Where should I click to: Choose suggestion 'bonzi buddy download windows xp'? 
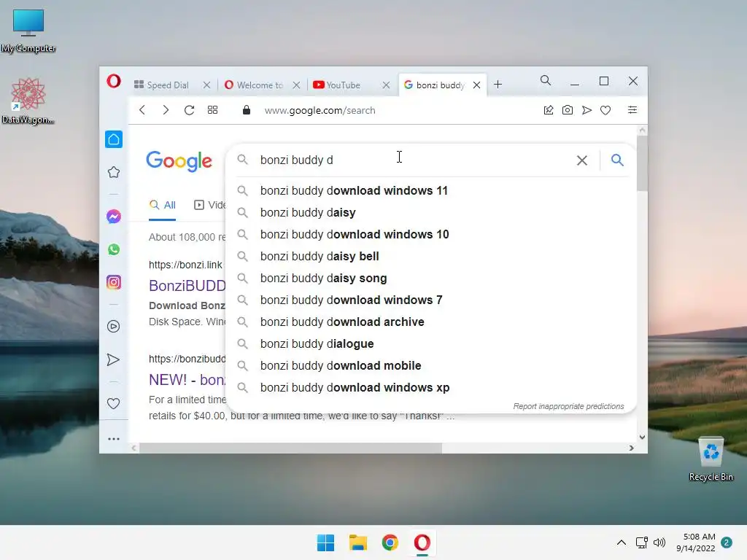pos(431,388)
